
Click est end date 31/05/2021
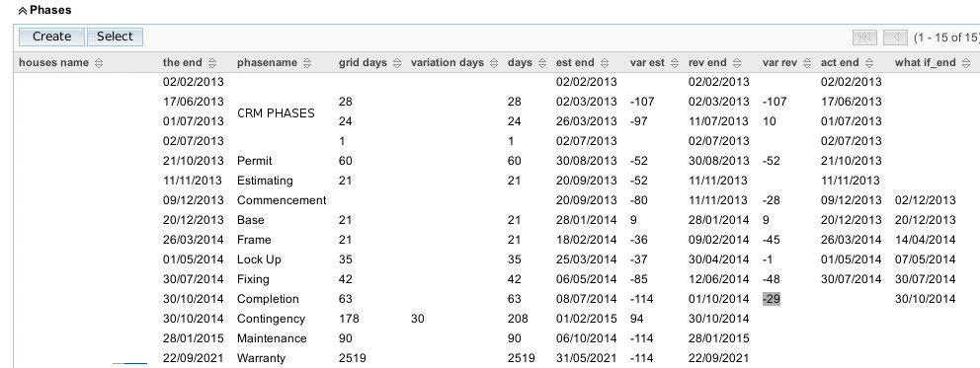click(586, 359)
